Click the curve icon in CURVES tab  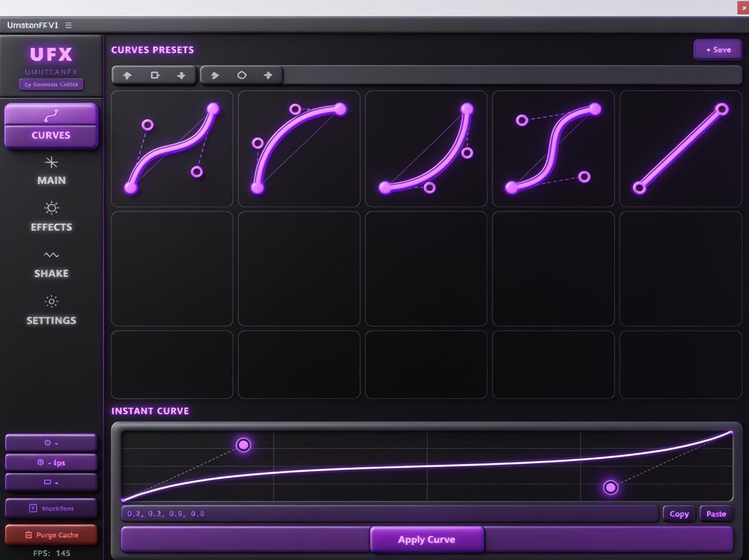[51, 116]
